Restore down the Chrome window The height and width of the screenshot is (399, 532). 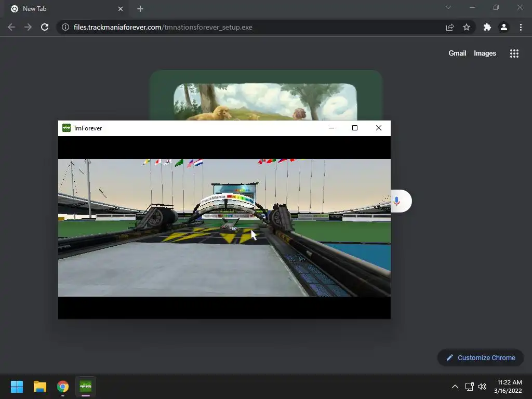[x=496, y=7]
